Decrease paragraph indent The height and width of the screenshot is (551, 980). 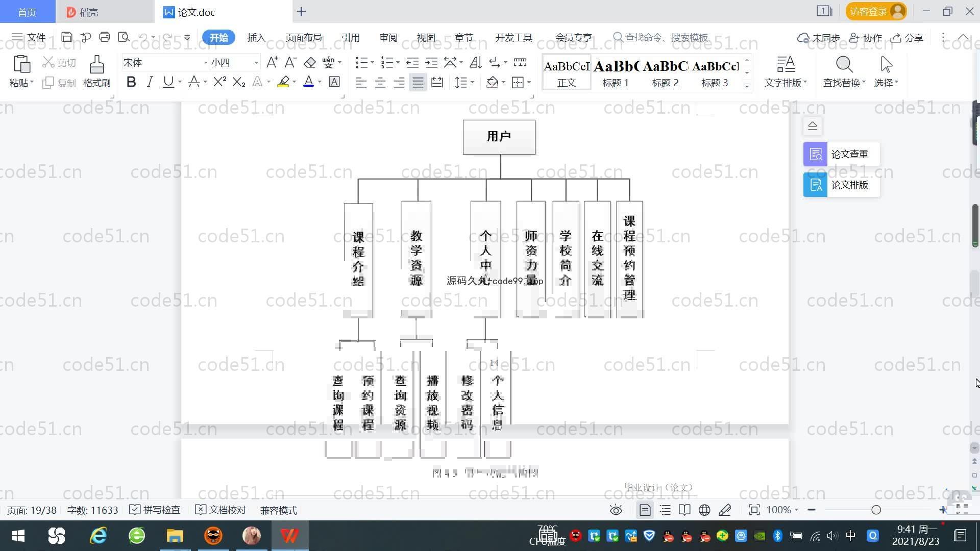point(412,62)
